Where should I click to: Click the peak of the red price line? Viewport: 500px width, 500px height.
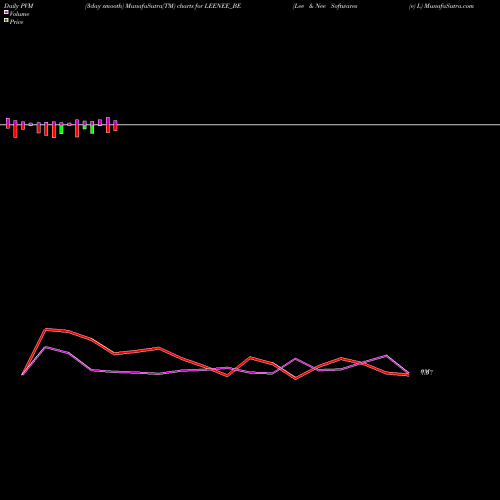click(46, 329)
